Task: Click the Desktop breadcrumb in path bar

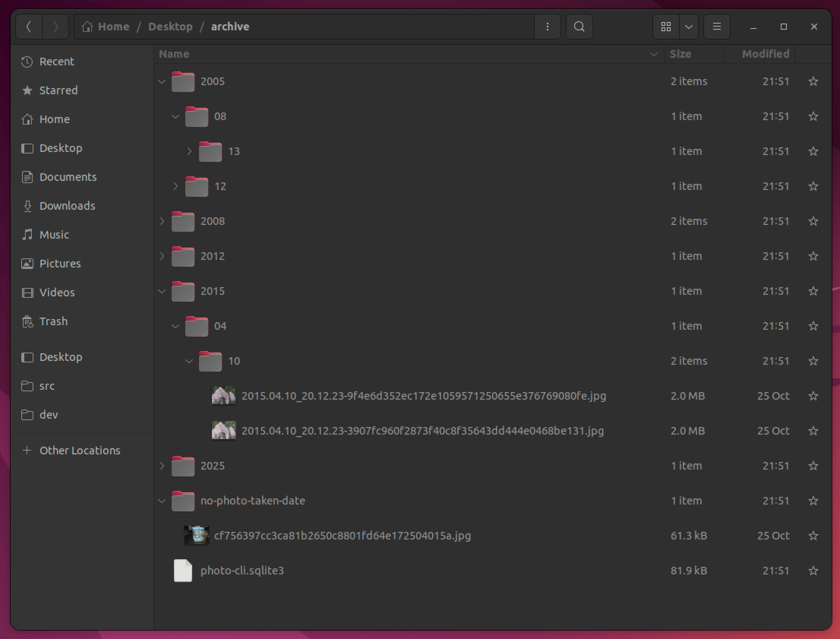Action: pyautogui.click(x=170, y=27)
